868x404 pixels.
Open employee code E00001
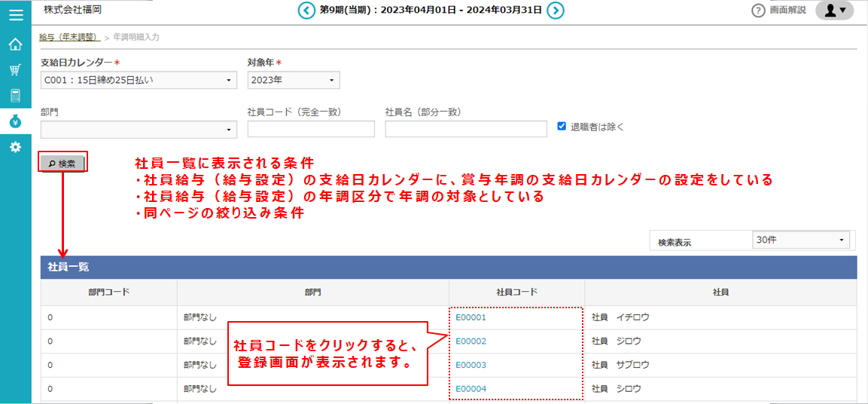click(x=471, y=317)
